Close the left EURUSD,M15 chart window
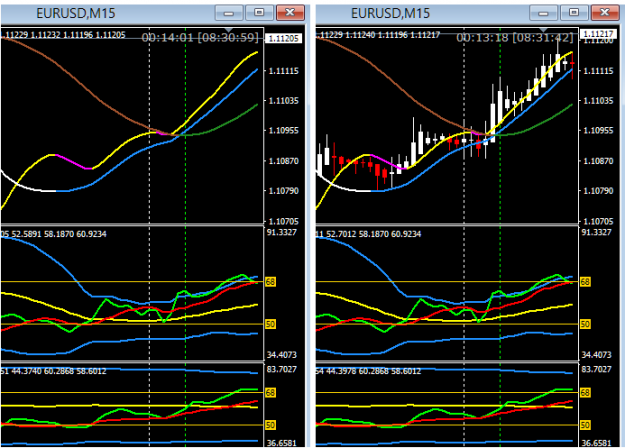Screen dimensions: 625x448 290,13
